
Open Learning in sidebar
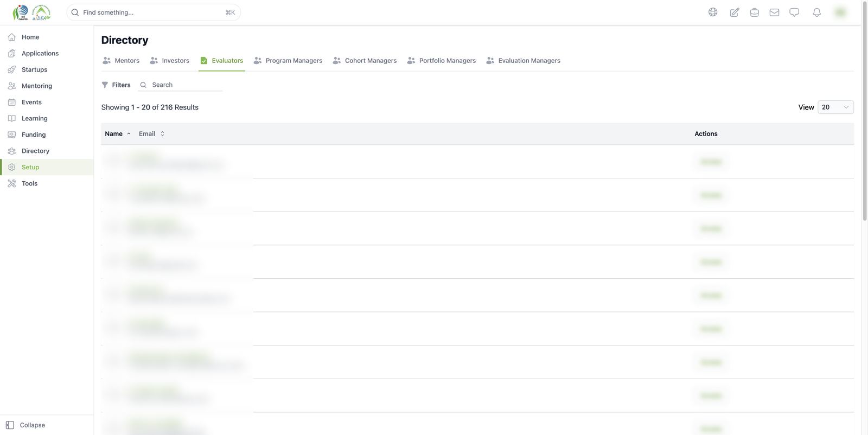click(x=47, y=118)
